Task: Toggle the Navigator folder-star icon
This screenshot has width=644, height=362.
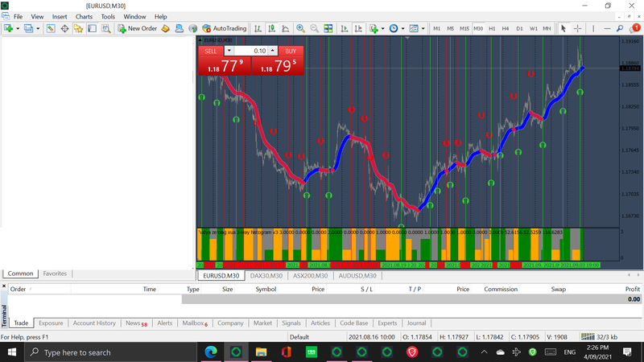Action: (x=78, y=28)
